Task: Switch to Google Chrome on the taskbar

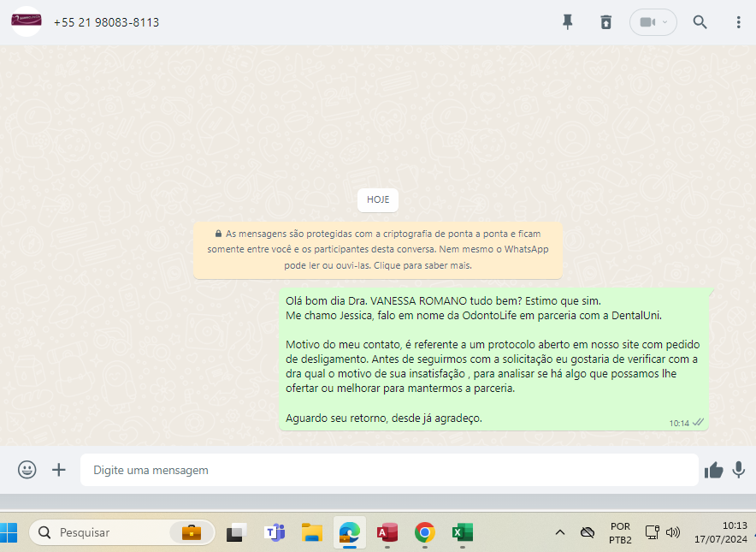Action: coord(425,532)
